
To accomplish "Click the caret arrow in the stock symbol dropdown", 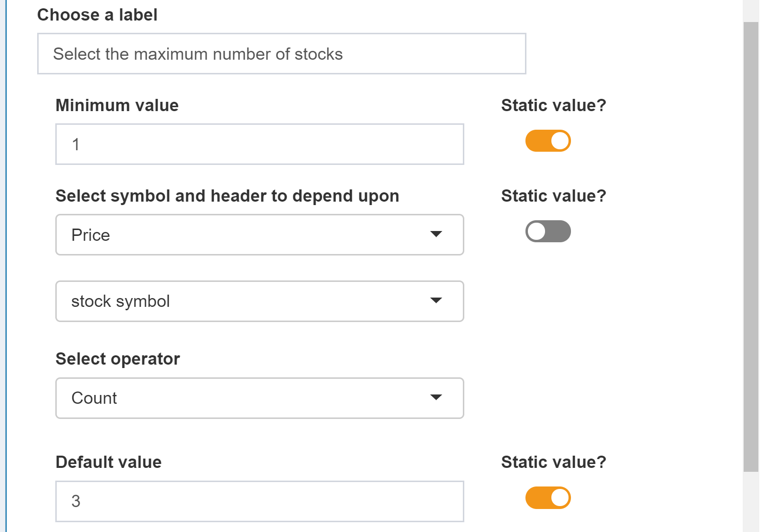I will (x=435, y=301).
